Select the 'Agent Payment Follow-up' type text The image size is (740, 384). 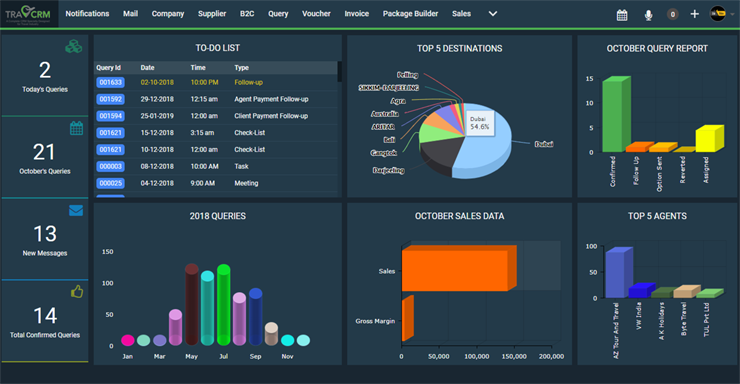pos(271,99)
